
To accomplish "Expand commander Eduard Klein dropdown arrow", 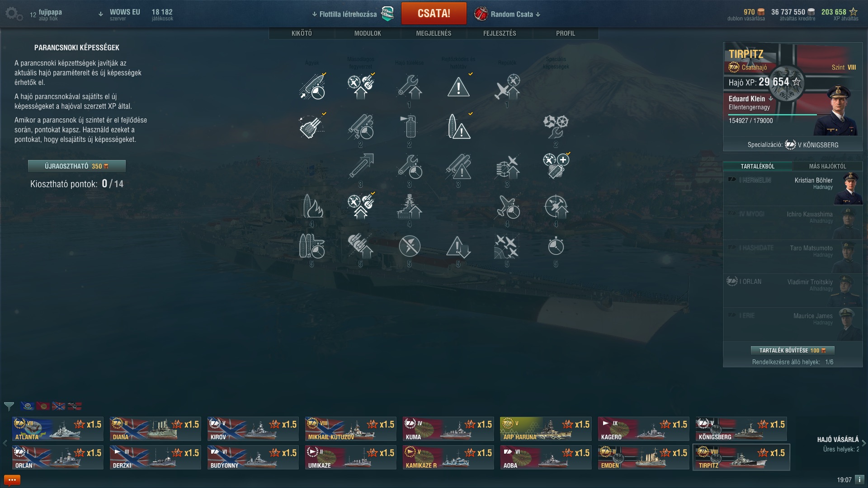I will coord(771,99).
